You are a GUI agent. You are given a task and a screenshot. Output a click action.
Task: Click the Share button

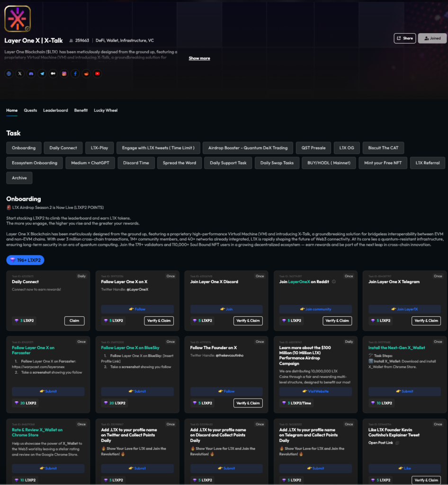404,38
